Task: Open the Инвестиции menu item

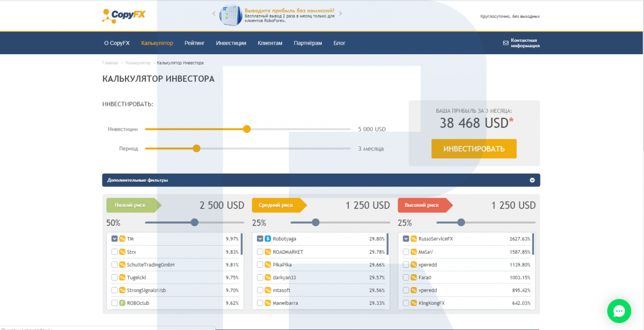Action: [x=231, y=43]
